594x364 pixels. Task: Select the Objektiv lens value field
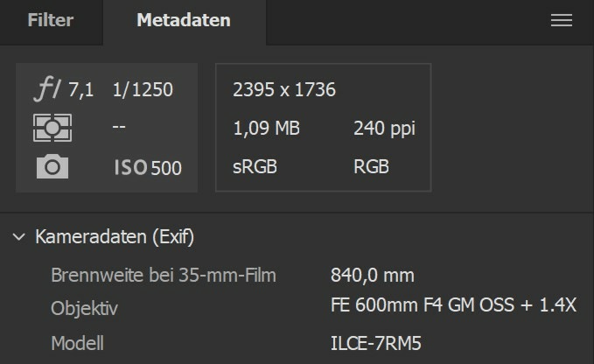point(454,305)
